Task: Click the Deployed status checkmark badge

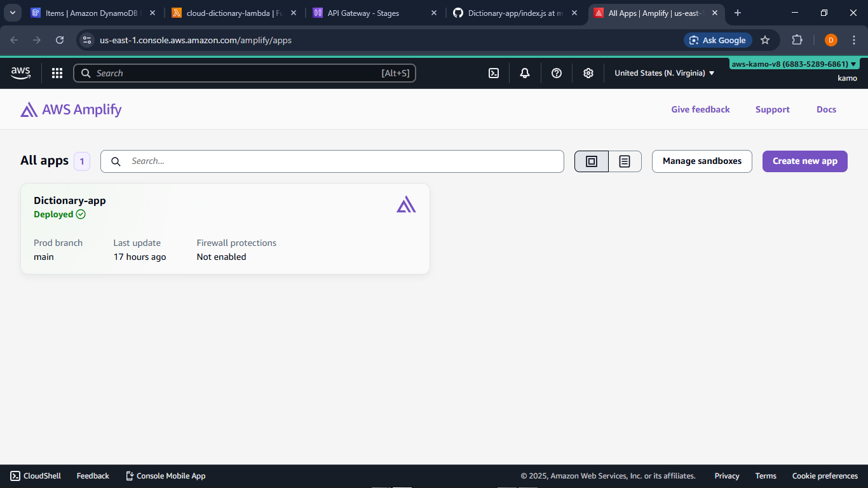Action: (81, 214)
